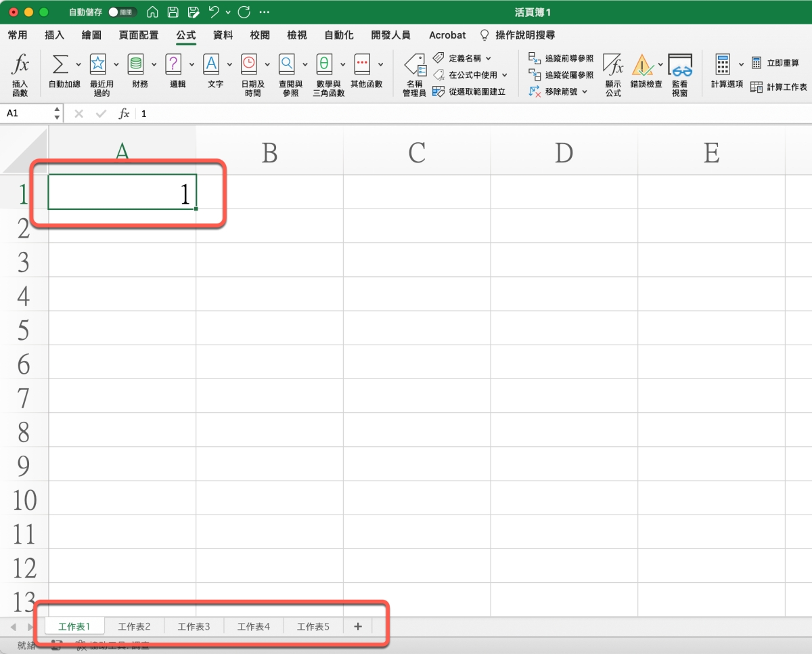The image size is (812, 654).
Task: Click the Redo circular arrow icon
Action: pos(244,12)
